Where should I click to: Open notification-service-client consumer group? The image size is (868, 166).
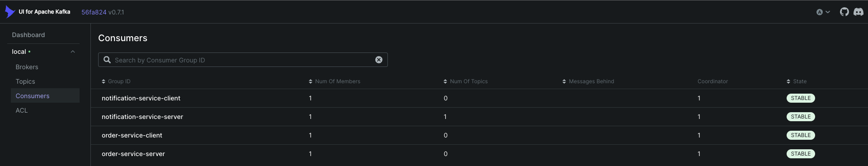[x=141, y=98]
